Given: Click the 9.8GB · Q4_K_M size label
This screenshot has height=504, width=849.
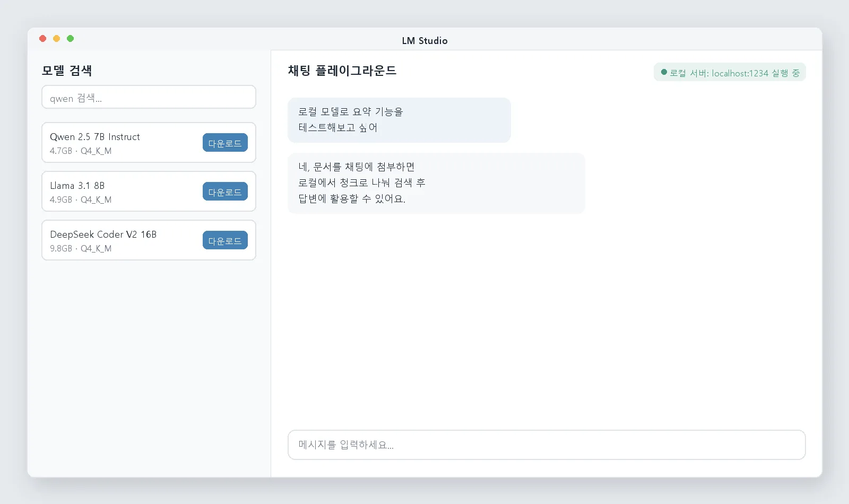Looking at the screenshot, I should point(81,249).
